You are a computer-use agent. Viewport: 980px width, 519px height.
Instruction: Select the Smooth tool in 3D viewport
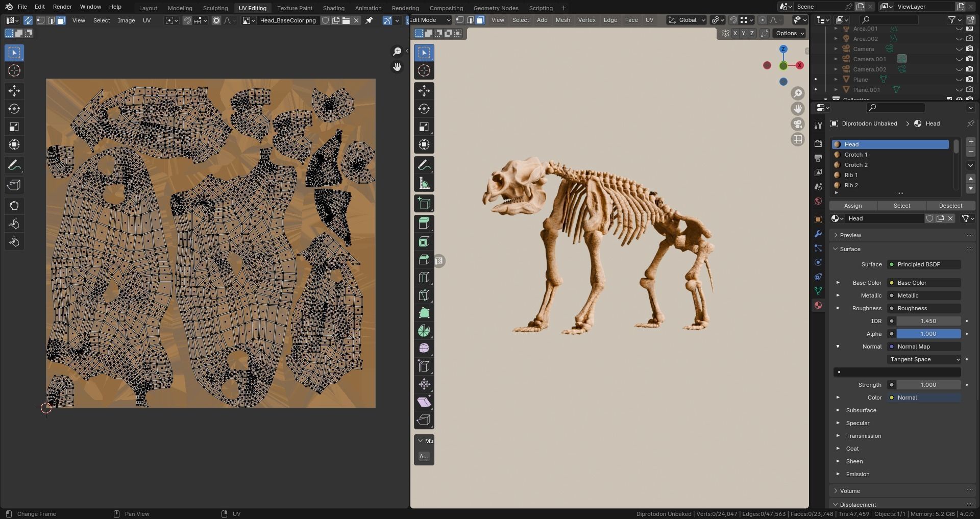tap(424, 349)
